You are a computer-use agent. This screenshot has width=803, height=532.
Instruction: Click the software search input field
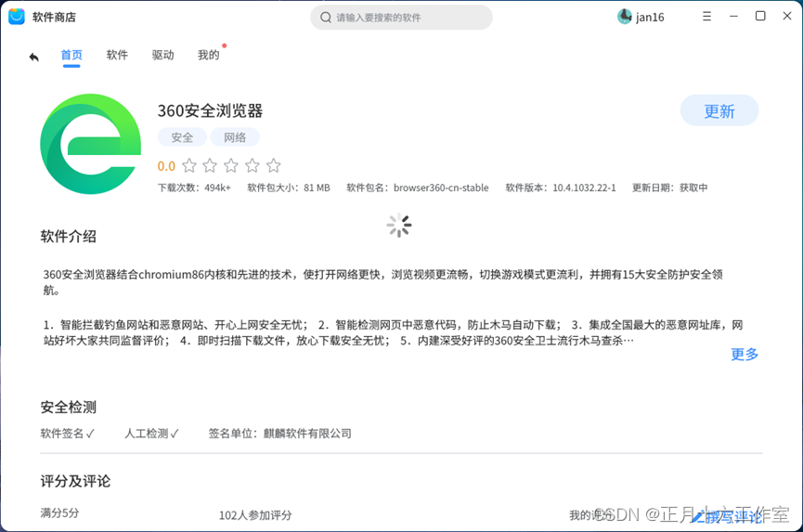[401, 18]
